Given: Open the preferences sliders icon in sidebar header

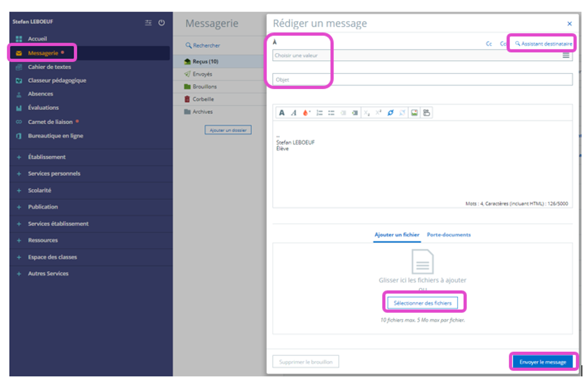Looking at the screenshot, I should pyautogui.click(x=148, y=23).
